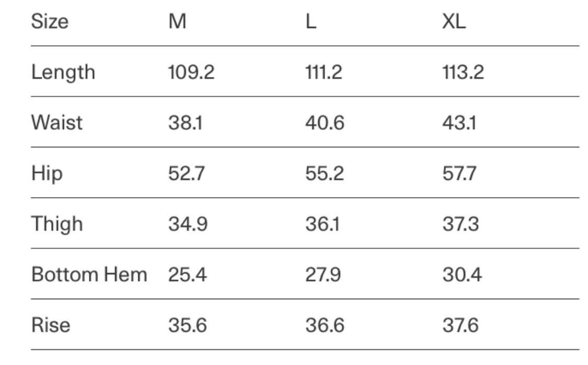The image size is (588, 365).
Task: Click the Thigh row label
Action: coord(57,224)
